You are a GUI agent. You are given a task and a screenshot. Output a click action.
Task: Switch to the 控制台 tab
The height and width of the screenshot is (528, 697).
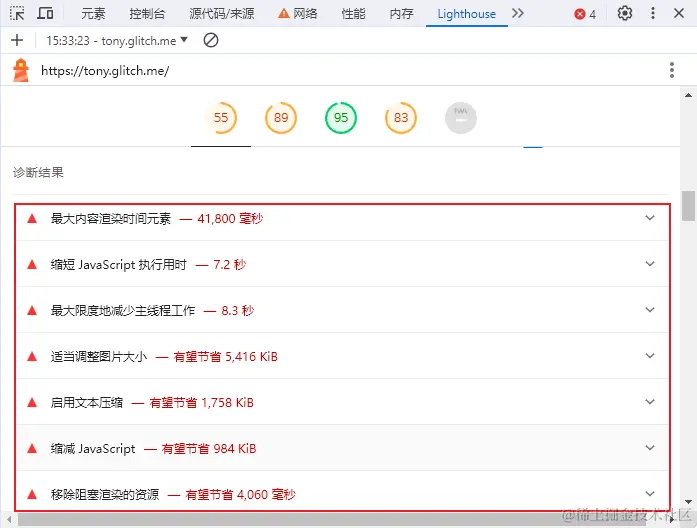pyautogui.click(x=147, y=14)
